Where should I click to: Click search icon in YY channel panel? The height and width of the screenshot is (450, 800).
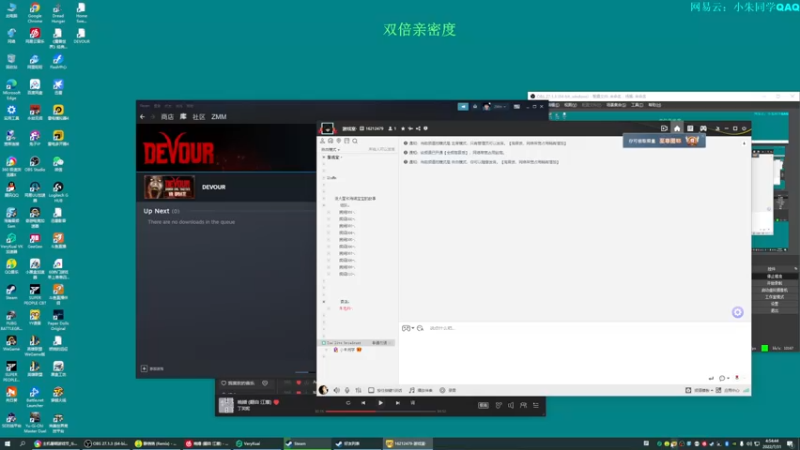[355, 141]
